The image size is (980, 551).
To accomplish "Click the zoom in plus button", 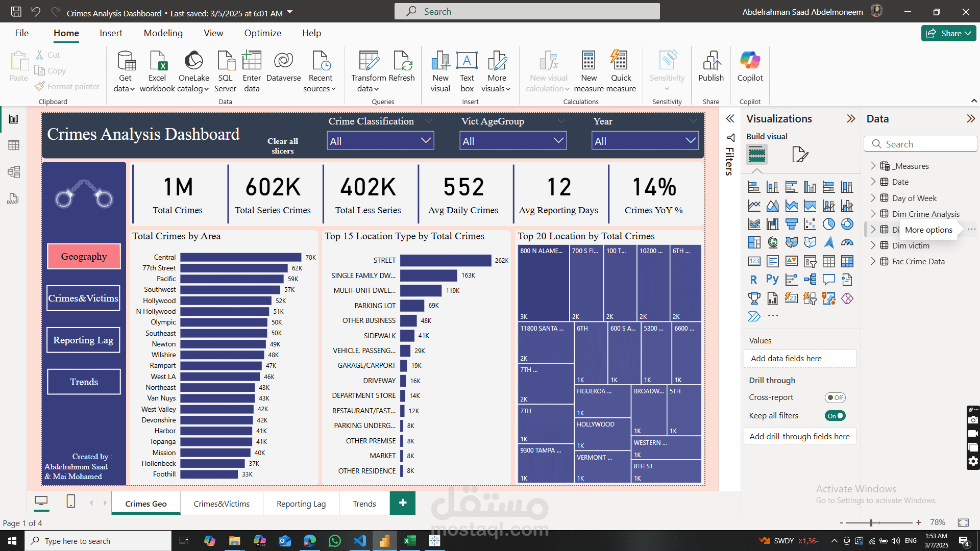I will click(919, 522).
